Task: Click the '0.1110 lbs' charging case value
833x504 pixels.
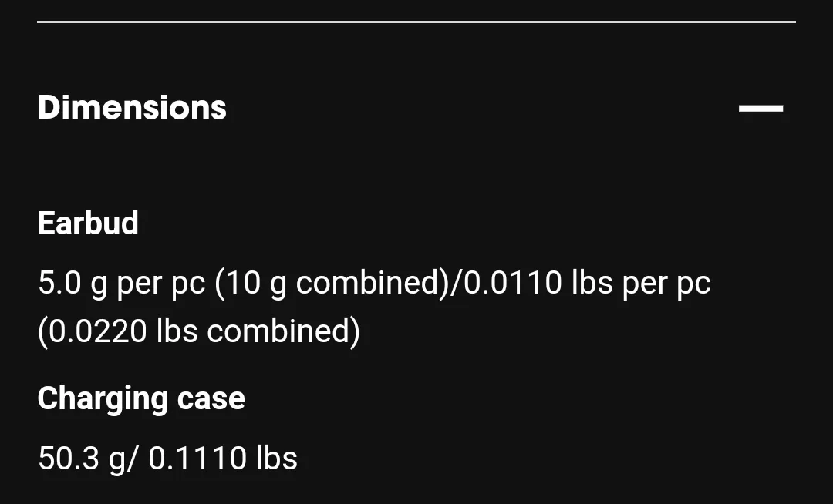Action: [223, 459]
